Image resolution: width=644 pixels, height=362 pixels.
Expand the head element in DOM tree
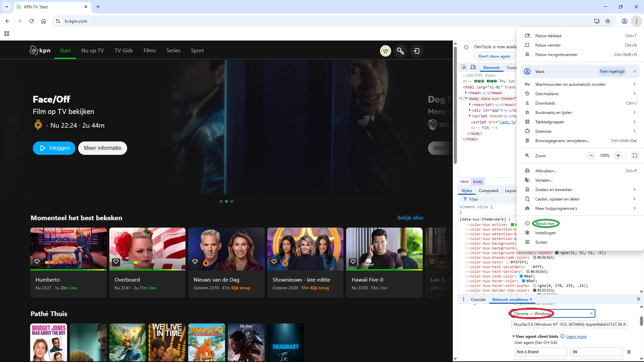click(466, 93)
